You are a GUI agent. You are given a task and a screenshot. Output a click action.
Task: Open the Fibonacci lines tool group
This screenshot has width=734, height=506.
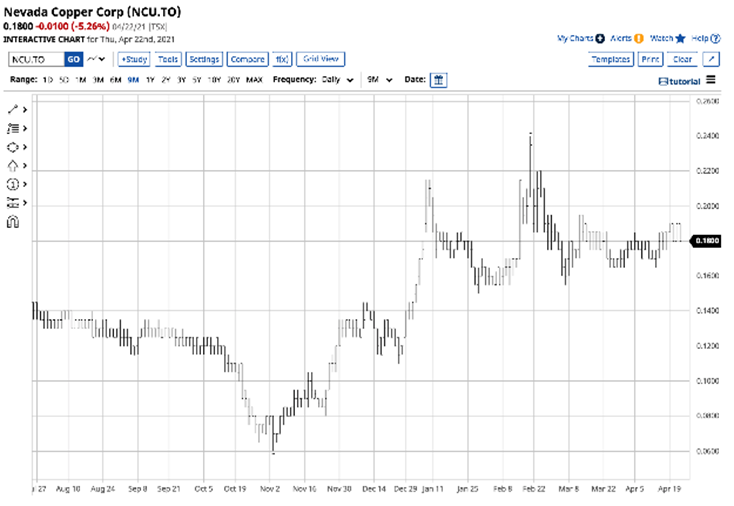[13, 128]
